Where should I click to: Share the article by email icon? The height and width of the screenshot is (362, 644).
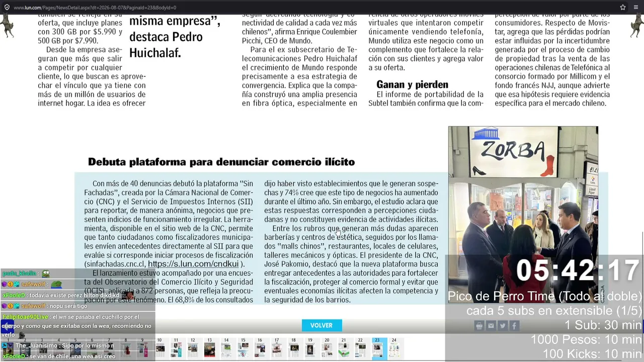click(x=491, y=326)
